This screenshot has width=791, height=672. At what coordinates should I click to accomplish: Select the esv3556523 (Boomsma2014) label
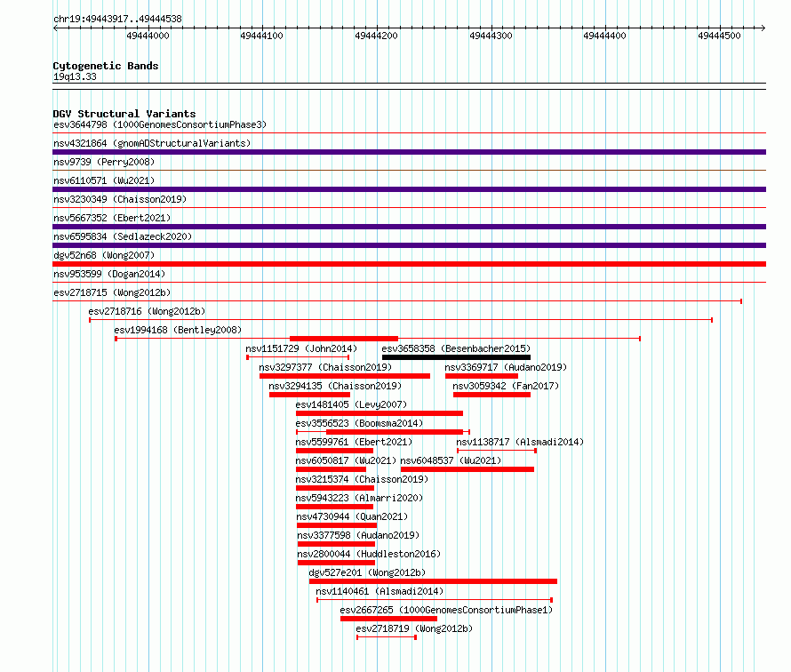click(359, 423)
